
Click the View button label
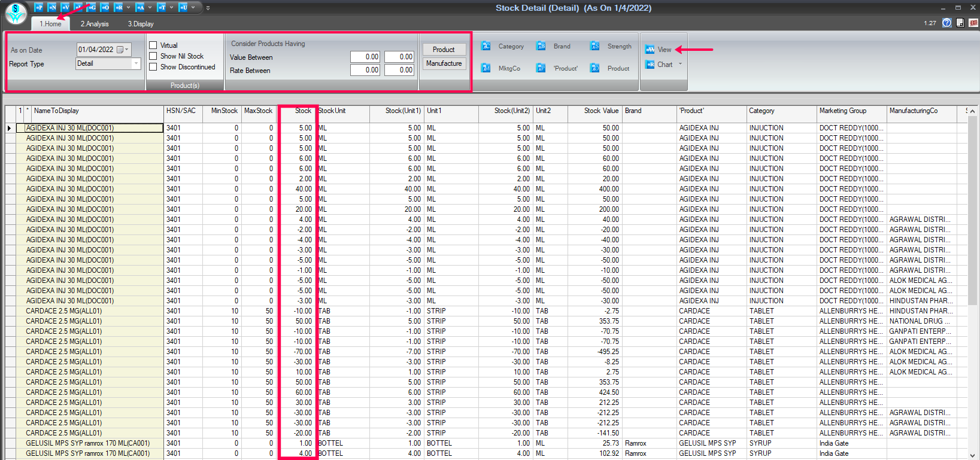click(x=665, y=50)
